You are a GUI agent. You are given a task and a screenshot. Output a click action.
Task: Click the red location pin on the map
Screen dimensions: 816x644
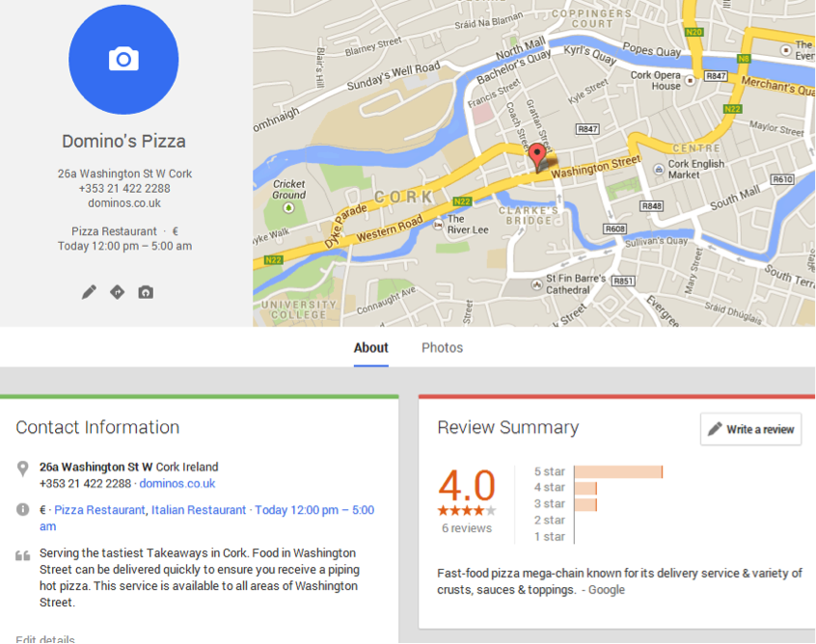[x=537, y=158]
